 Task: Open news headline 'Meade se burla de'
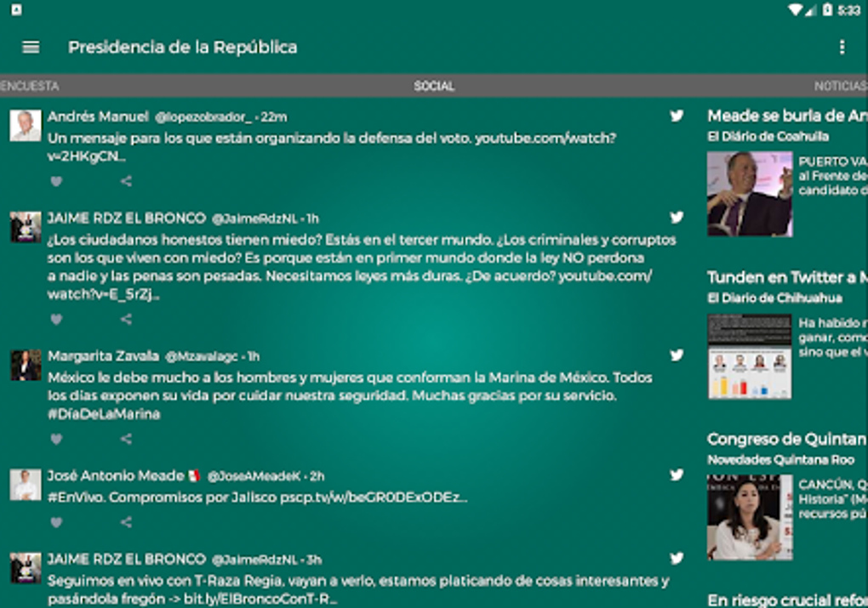(x=787, y=116)
